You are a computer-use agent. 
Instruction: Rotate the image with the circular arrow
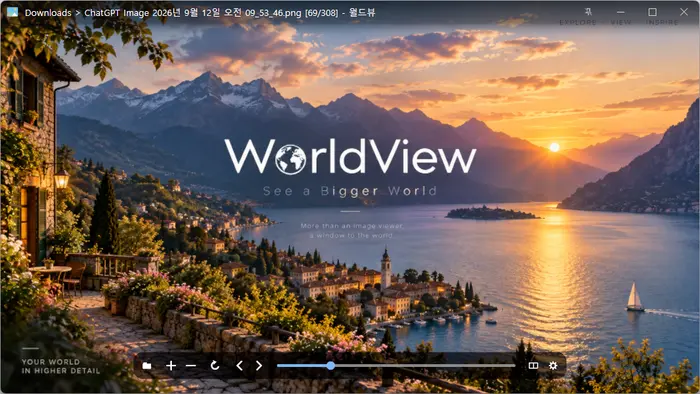point(215,365)
